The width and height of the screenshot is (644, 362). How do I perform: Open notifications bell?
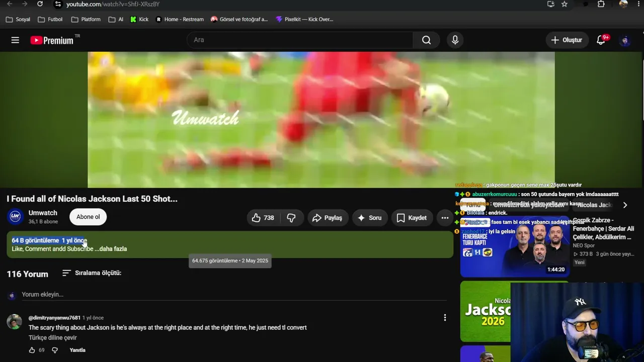(x=601, y=40)
